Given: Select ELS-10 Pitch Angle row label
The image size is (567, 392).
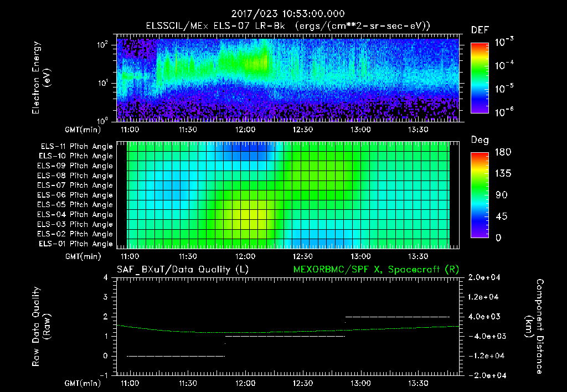Looking at the screenshot, I should [x=76, y=156].
